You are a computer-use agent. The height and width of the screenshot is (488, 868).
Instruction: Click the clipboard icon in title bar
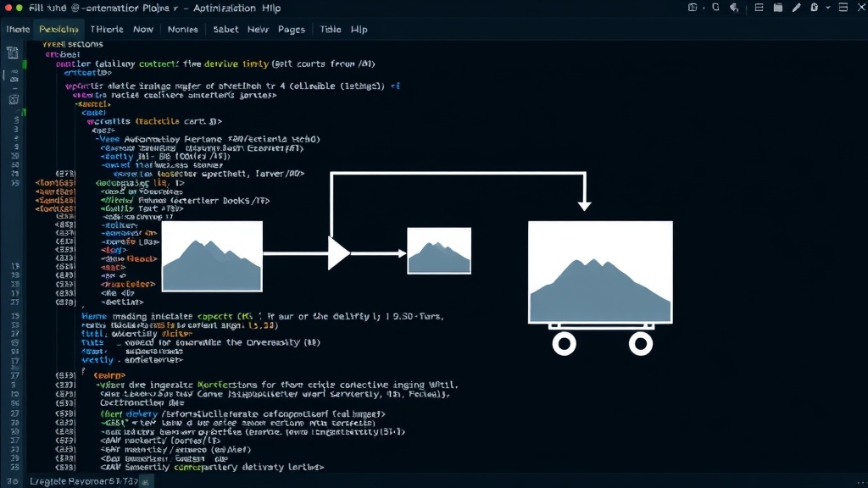(815, 8)
